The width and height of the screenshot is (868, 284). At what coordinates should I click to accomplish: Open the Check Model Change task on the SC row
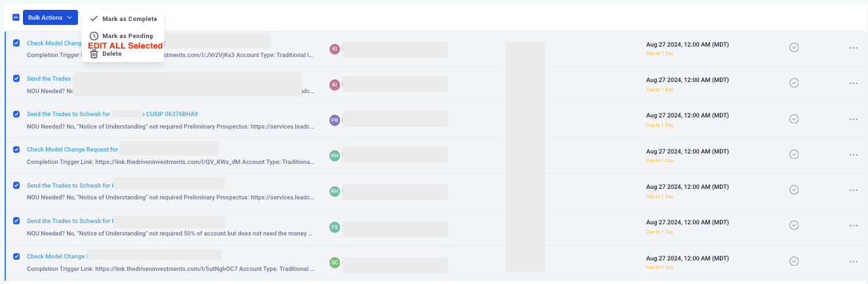coord(56,256)
